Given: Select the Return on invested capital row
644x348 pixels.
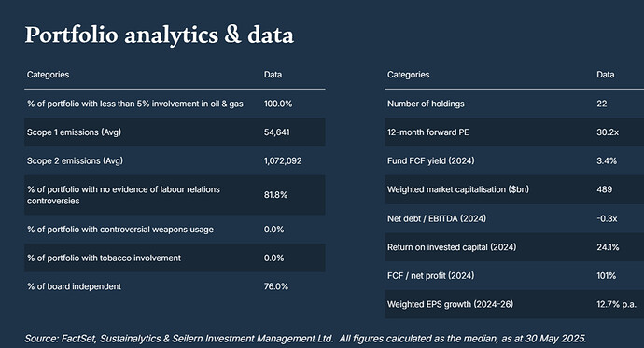Looking at the screenshot, I should pos(514,247).
